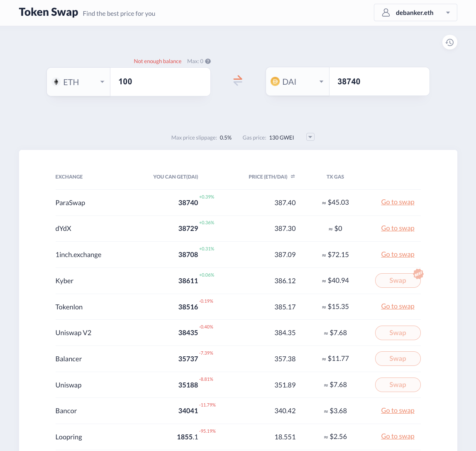
Task: Expand the slippage and gas settings arrow
Action: (x=310, y=137)
